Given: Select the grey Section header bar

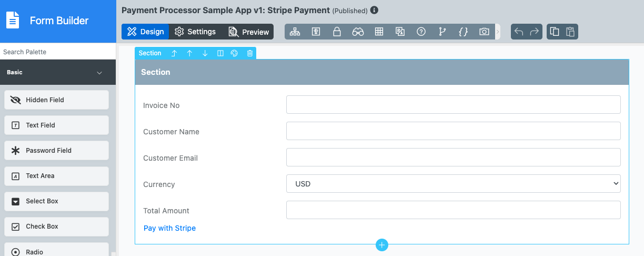Looking at the screenshot, I should pos(382,72).
